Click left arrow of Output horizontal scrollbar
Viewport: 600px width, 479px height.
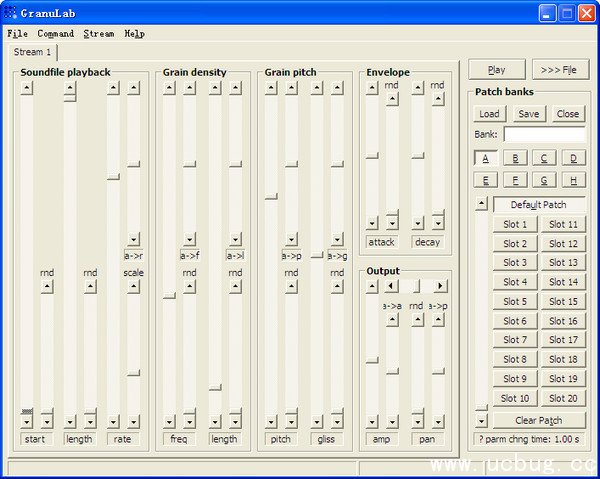pos(391,286)
